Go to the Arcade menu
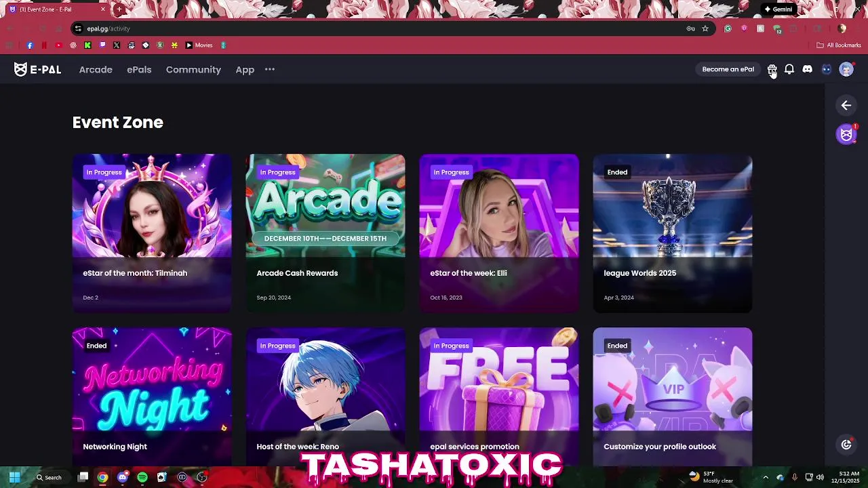Image resolution: width=868 pixels, height=488 pixels. [96, 69]
